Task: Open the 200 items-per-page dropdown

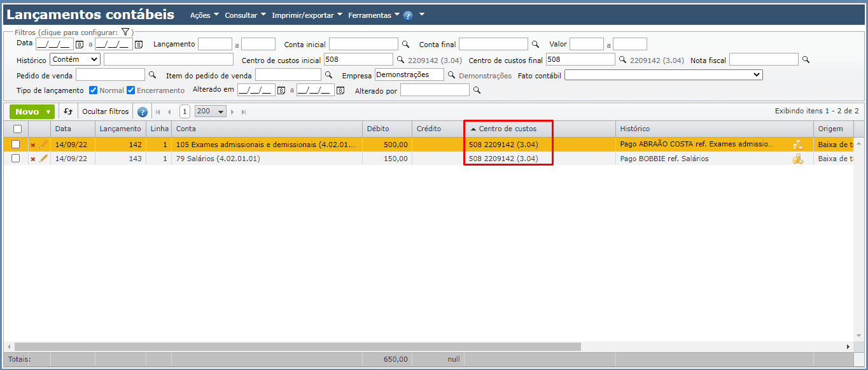Action: pos(211,111)
